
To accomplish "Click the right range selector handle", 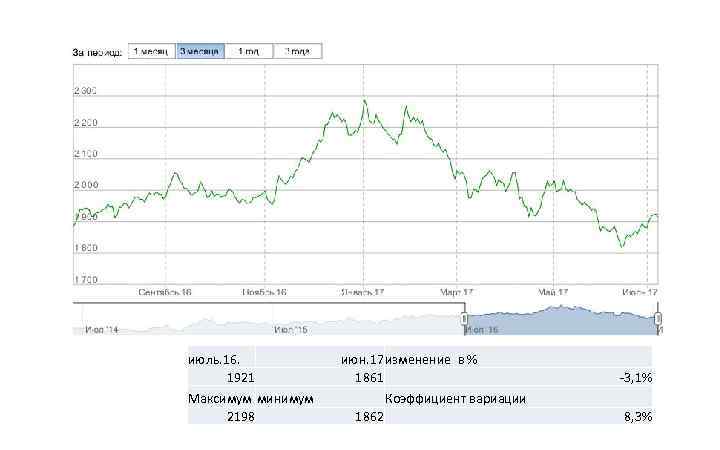I will (x=658, y=318).
